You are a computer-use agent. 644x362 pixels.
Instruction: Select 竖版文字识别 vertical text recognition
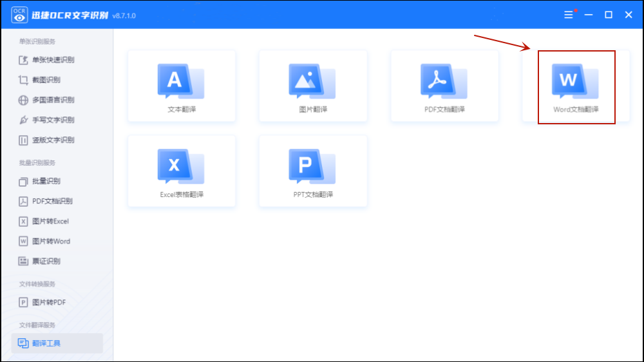tap(46, 140)
